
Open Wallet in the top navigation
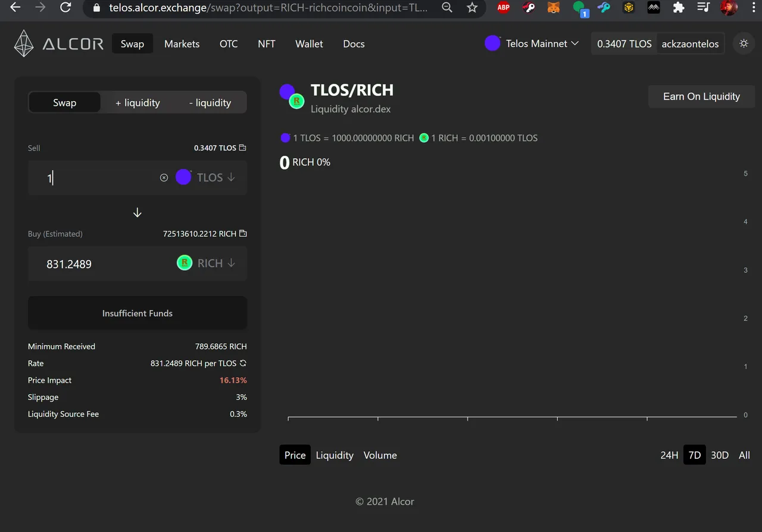click(309, 43)
